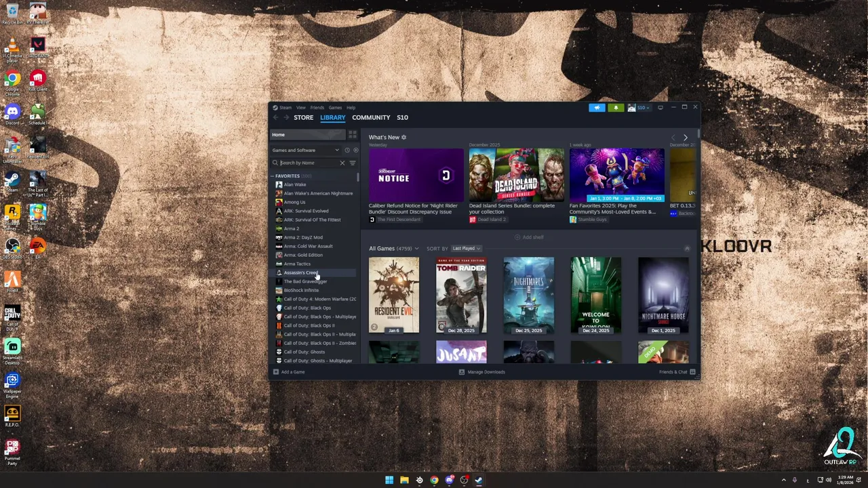The width and height of the screenshot is (868, 488).
Task: Click the Chrome icon in the taskbar
Action: coord(434,480)
